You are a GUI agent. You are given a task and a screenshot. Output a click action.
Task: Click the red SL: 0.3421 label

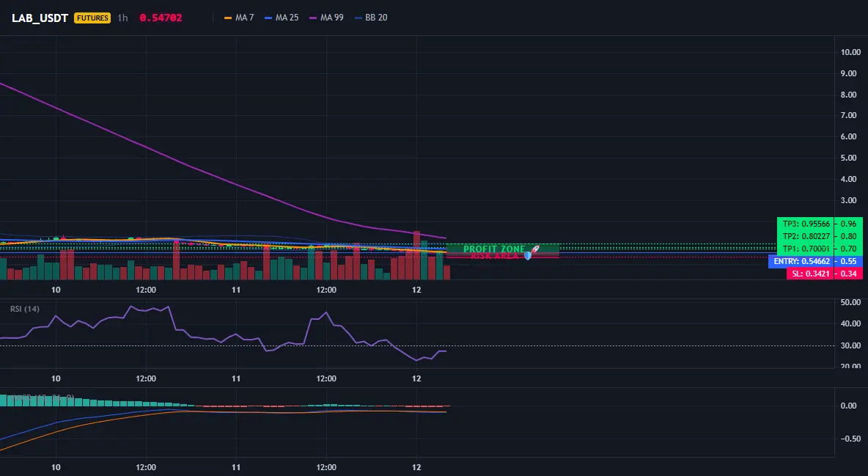(811, 274)
